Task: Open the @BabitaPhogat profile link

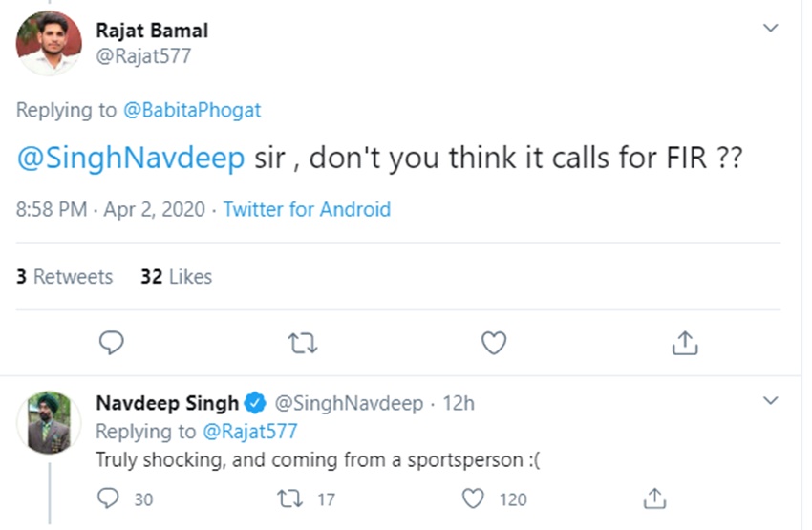Action: point(192,110)
